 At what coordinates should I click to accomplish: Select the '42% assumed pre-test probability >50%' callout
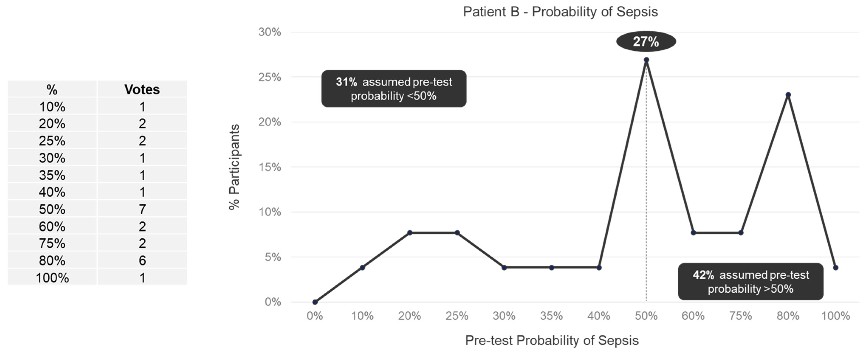tap(750, 282)
